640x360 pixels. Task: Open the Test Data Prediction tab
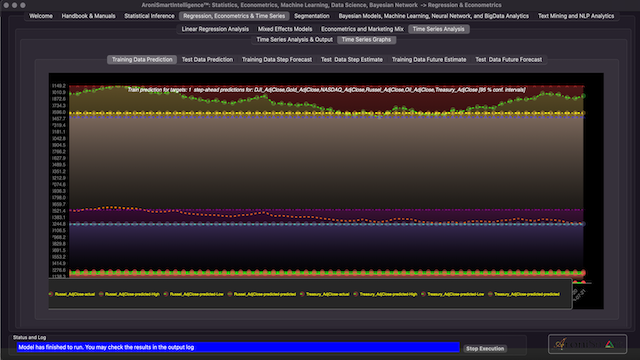pos(207,60)
